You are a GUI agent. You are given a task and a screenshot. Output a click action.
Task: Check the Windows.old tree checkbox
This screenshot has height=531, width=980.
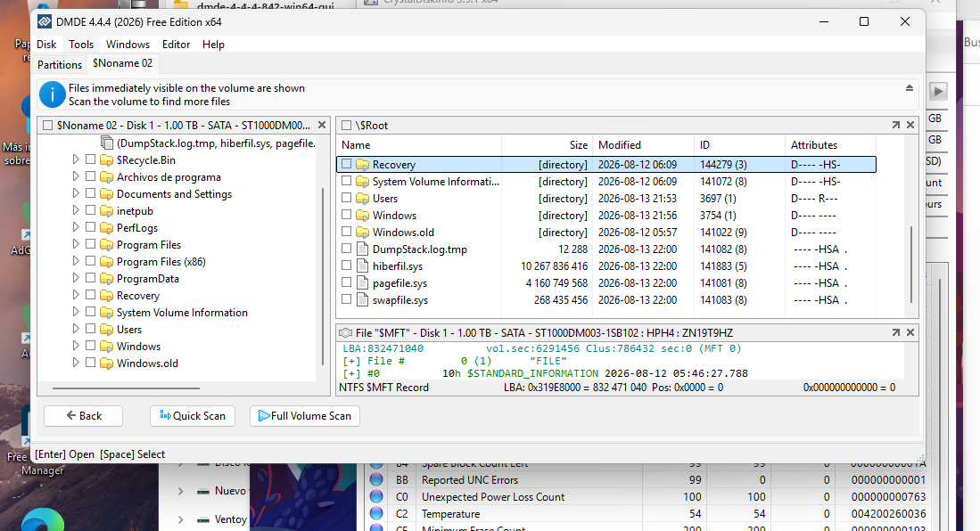tap(91, 363)
